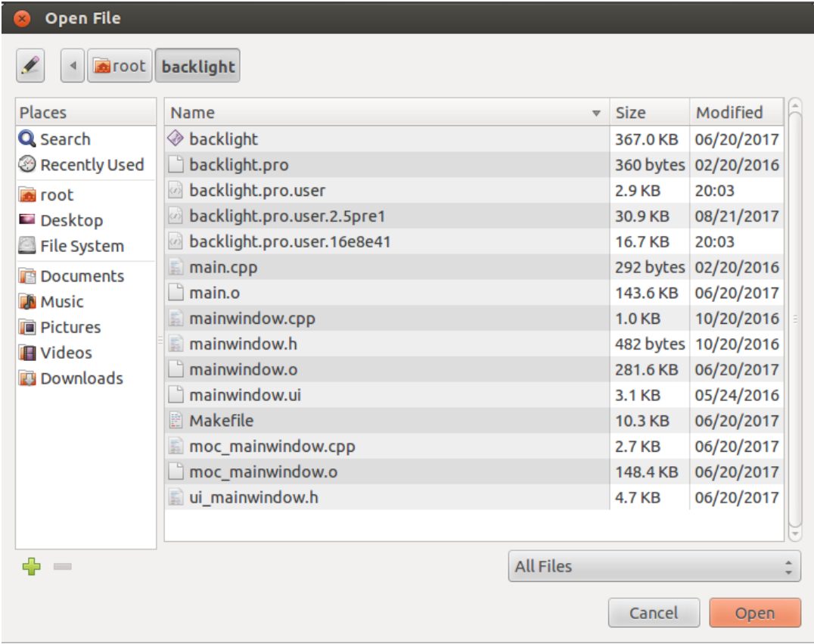Click 482 bytes size cell
The image size is (814, 644).
pos(650,344)
